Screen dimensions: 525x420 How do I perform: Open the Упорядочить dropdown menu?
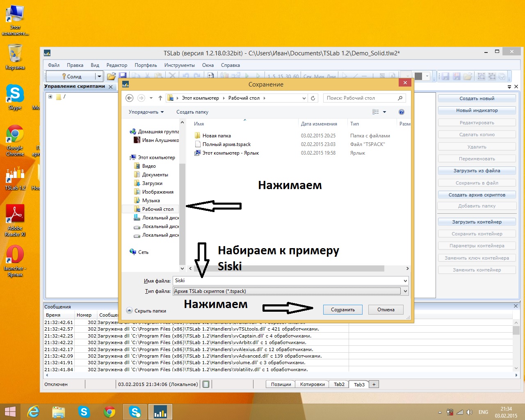pyautogui.click(x=146, y=112)
